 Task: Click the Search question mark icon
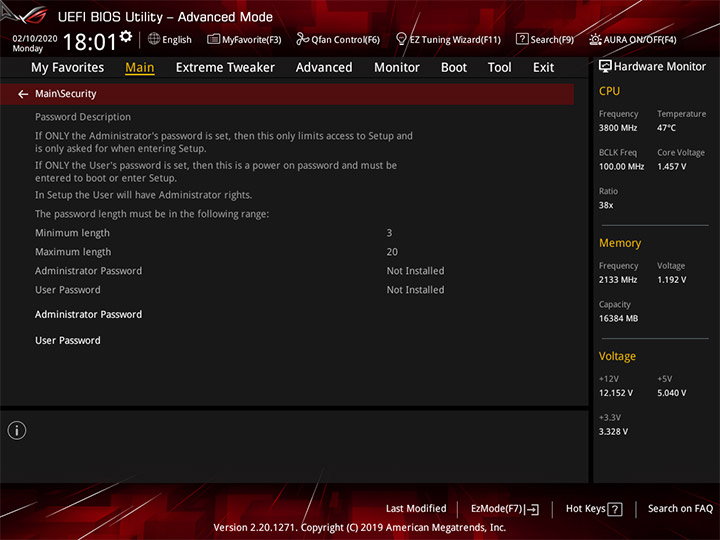pyautogui.click(x=522, y=39)
